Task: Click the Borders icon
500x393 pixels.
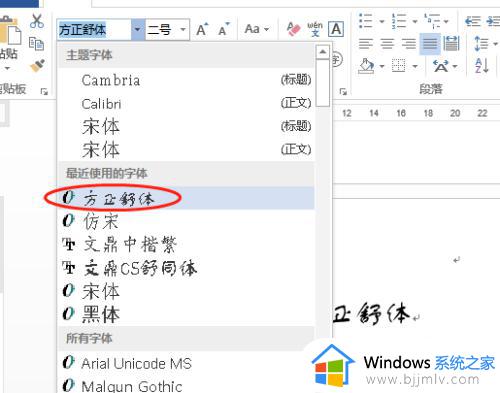Action: (398, 66)
